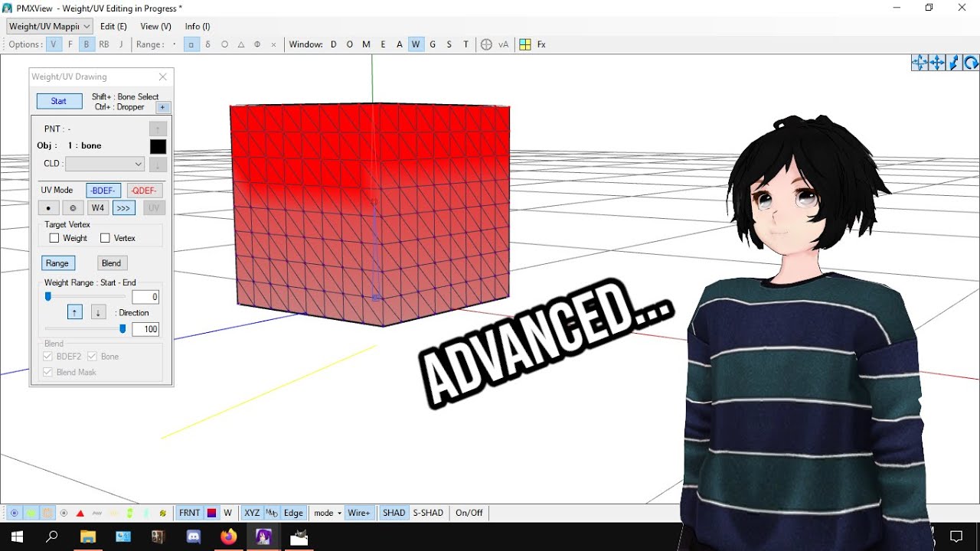Screen dimensions: 980x551
Task: Enable the Weight target vertex checkbox
Action: click(x=54, y=238)
